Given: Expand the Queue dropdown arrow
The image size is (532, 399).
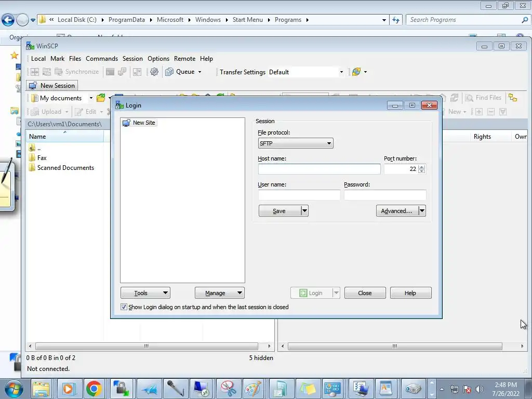Looking at the screenshot, I should 199,72.
